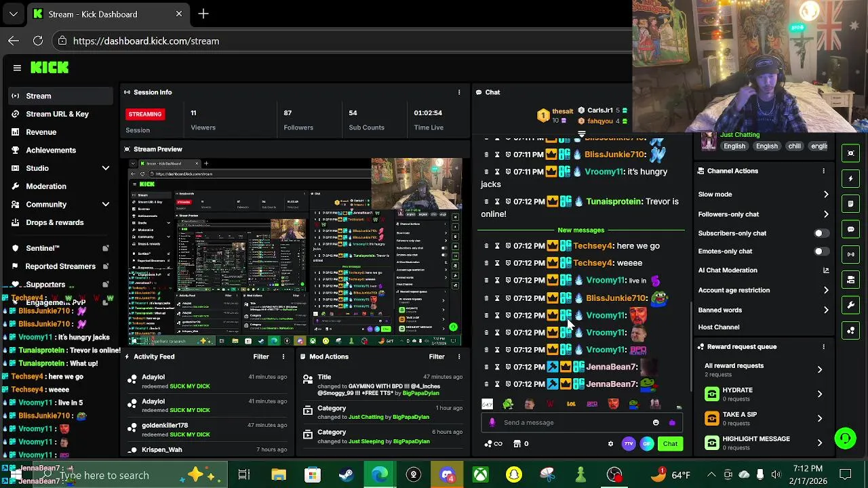The width and height of the screenshot is (868, 488).
Task: Click the 7TV button below chat
Action: pyautogui.click(x=629, y=444)
